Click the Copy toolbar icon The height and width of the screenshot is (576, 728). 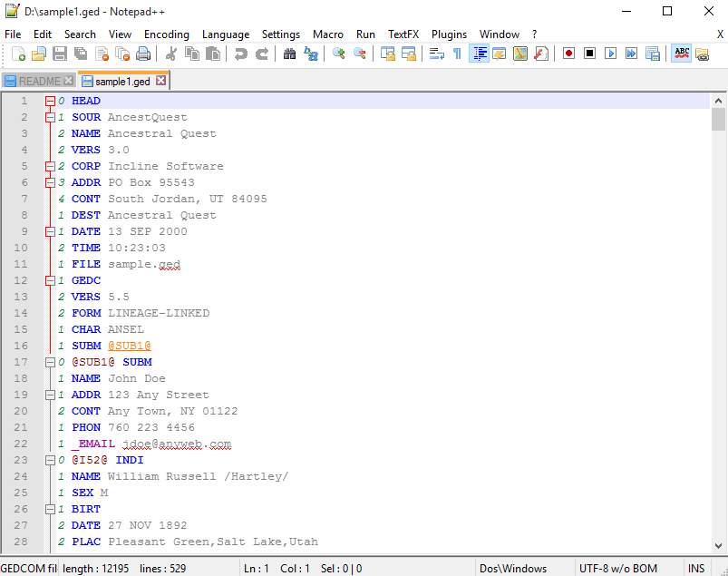(x=192, y=54)
